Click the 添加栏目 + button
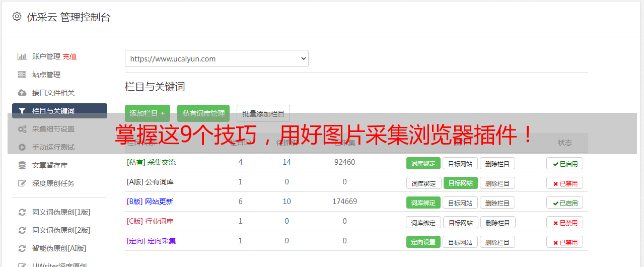 (147, 113)
